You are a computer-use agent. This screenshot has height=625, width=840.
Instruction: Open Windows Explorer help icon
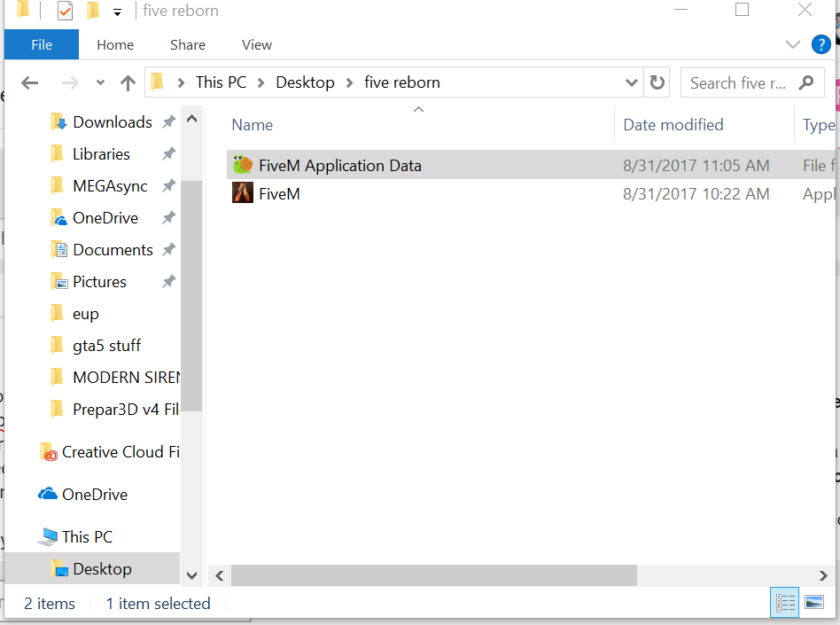pos(821,44)
